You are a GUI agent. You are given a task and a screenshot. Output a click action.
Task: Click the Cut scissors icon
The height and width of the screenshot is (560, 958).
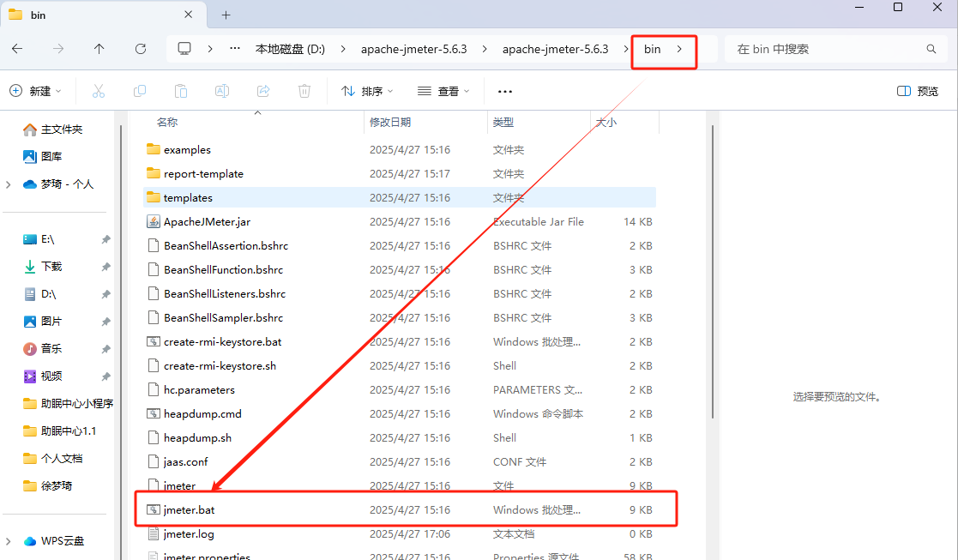pyautogui.click(x=99, y=91)
